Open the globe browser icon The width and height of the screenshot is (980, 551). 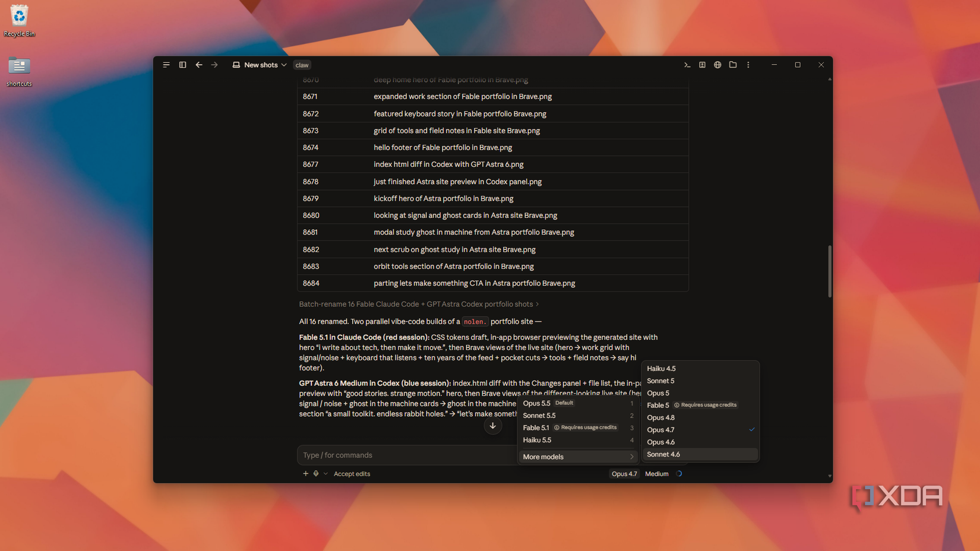tap(717, 65)
